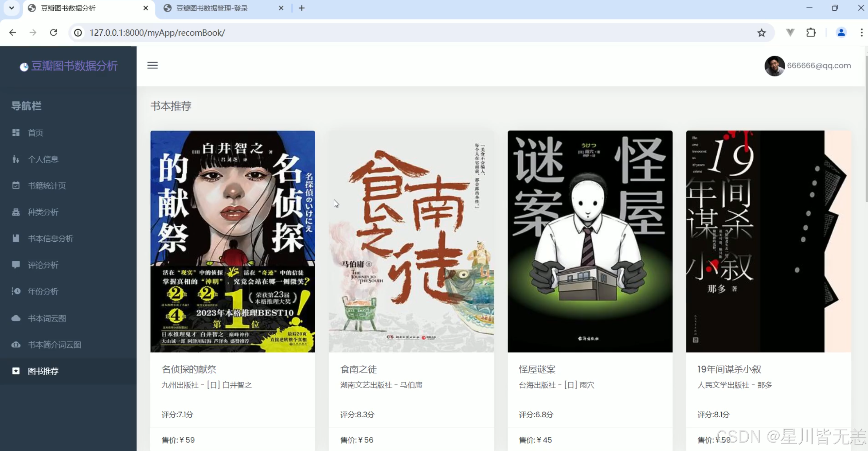Select 图书推荐 in navigation sidebar
The image size is (868, 451).
coord(43,371)
